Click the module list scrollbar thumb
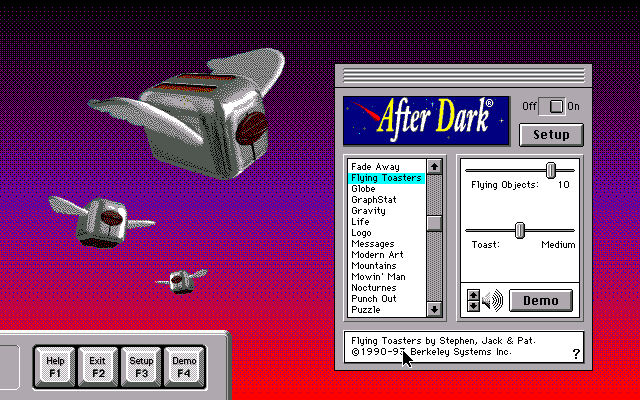This screenshot has height=400, width=640. 434,223
